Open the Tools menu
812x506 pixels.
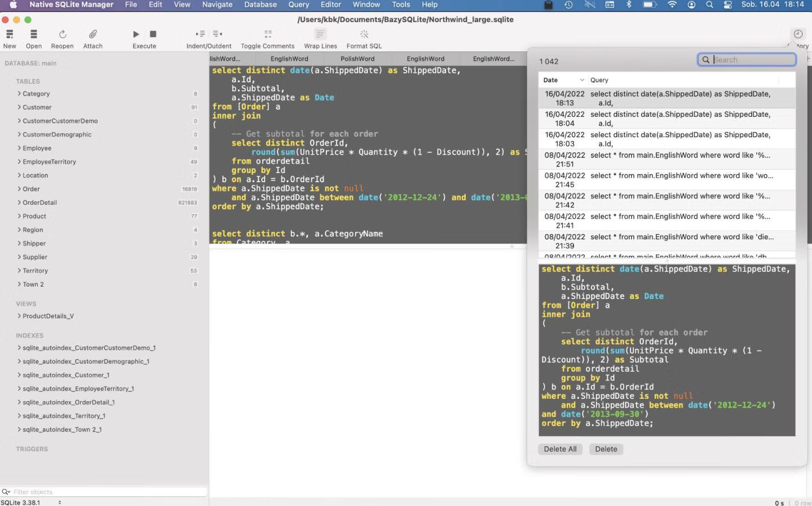click(x=401, y=5)
